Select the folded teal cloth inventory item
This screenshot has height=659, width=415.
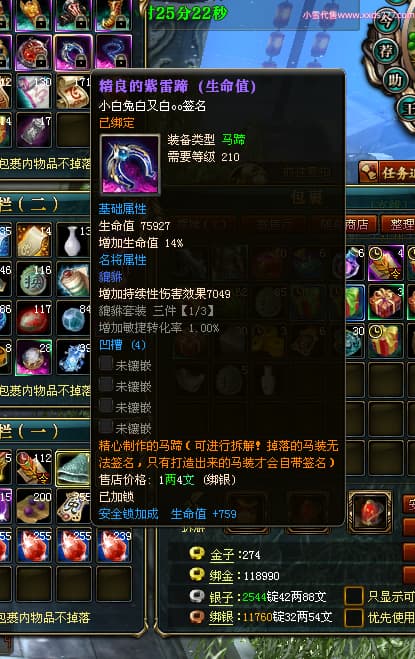(73, 468)
